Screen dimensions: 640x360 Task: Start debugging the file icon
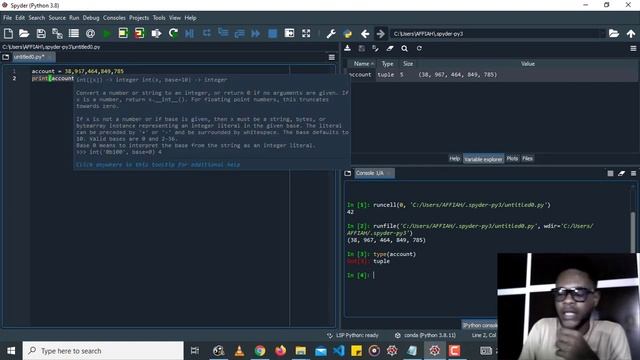pos(189,33)
